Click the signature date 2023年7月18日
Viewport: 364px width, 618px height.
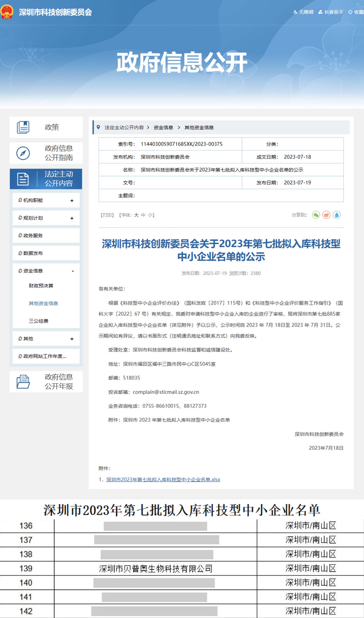click(326, 448)
